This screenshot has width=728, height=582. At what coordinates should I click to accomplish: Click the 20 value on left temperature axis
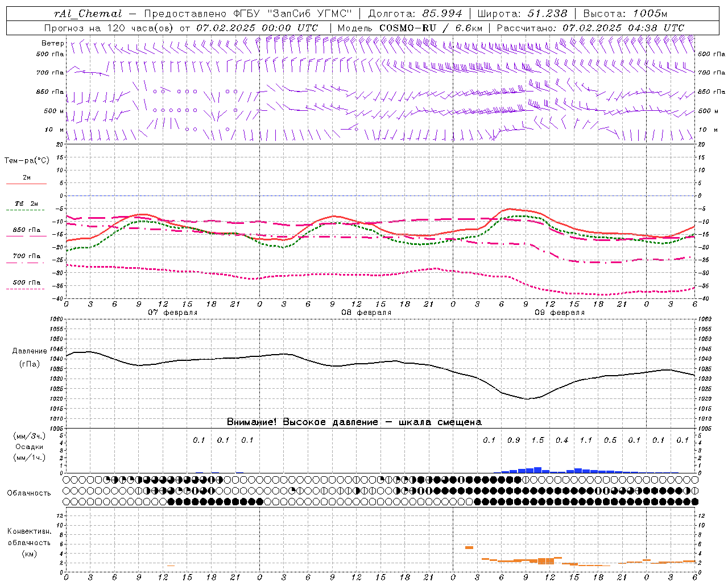[x=60, y=144]
